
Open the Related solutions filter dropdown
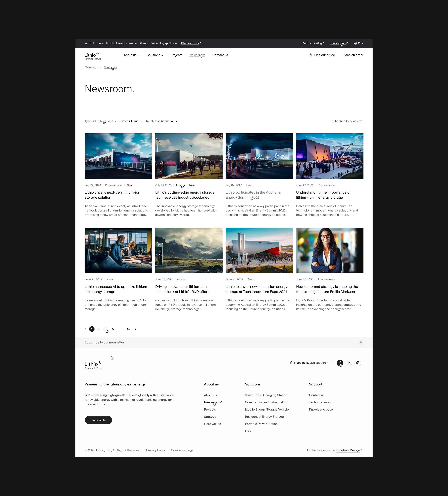point(162,121)
